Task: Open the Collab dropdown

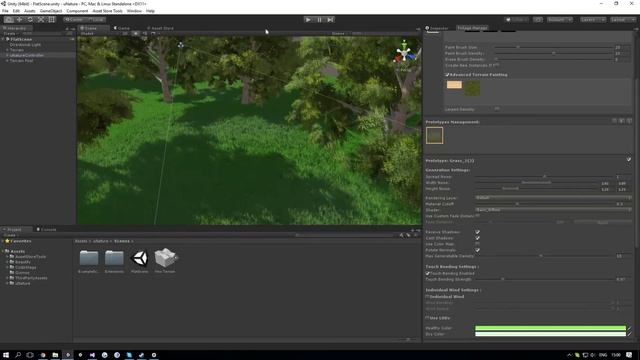Action: click(x=516, y=20)
